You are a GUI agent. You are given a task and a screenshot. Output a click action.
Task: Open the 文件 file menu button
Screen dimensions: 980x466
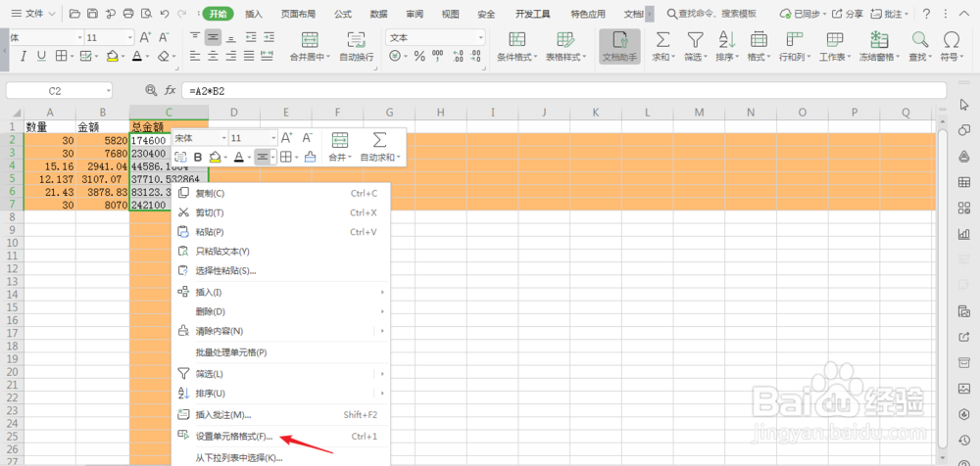click(x=33, y=13)
